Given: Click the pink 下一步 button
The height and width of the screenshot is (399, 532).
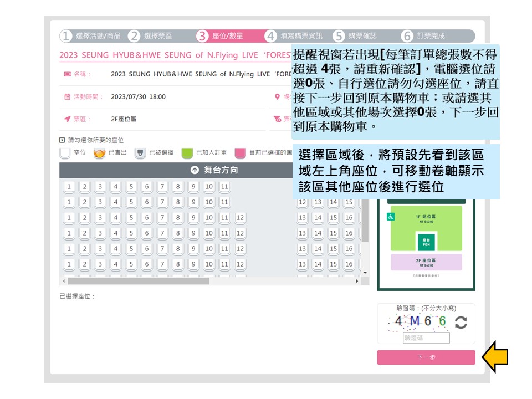Looking at the screenshot, I should (x=426, y=357).
